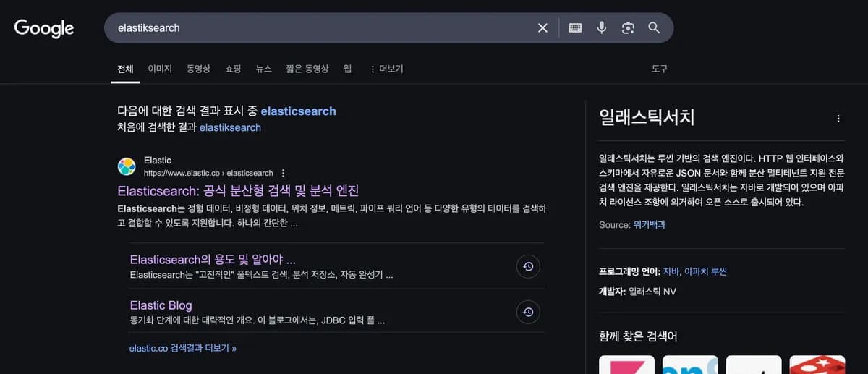
Task: Open the first related search thumbnail
Action: coord(626,365)
